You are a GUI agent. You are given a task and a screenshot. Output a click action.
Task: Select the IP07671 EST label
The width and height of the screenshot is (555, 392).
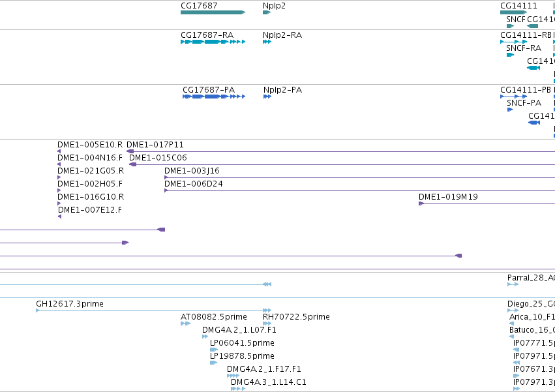[534, 370]
